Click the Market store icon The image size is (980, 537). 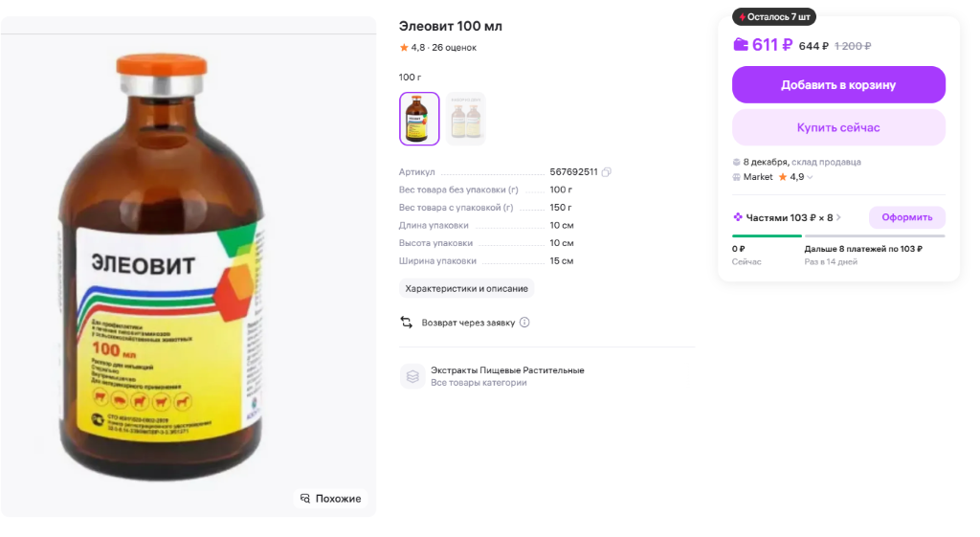(x=737, y=177)
